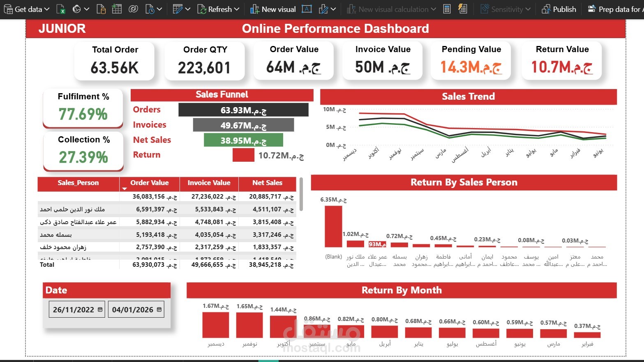Open the OneLake data hub icon
644x362 pixels.
76,9
